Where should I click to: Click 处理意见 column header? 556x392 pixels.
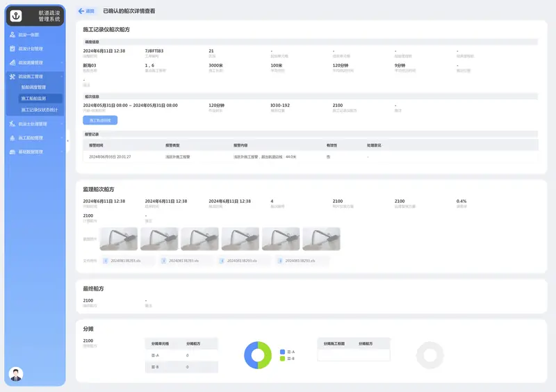[374, 145]
